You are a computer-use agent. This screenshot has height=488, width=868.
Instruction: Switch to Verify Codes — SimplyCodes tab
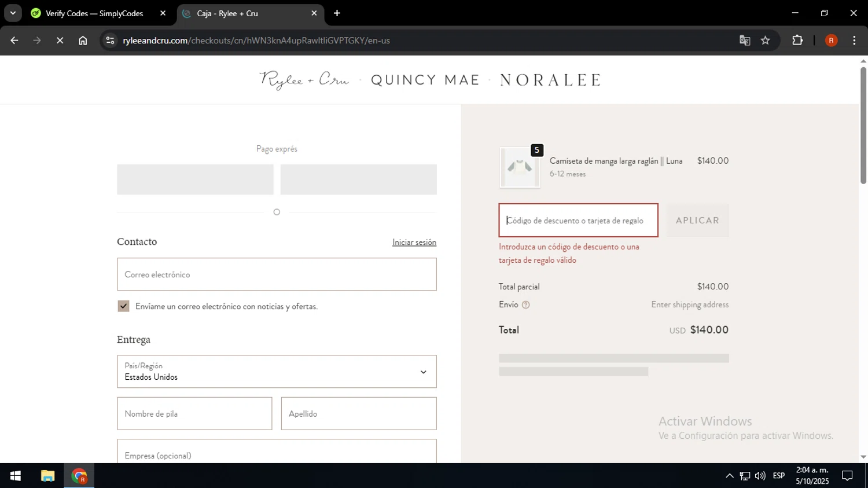tap(94, 13)
